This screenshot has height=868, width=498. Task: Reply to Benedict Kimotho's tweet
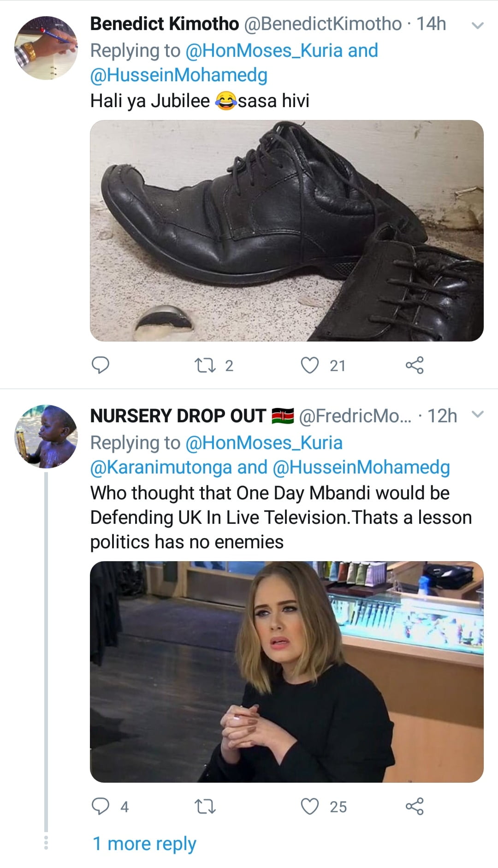101,365
